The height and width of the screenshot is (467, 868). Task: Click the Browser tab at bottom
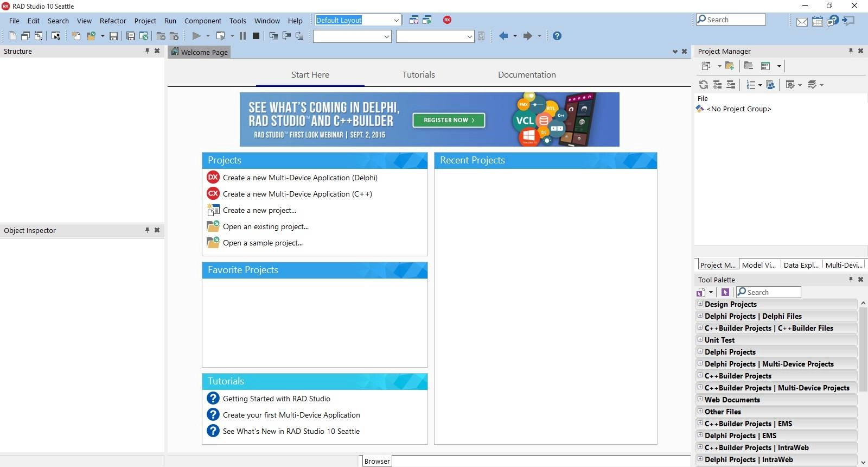pyautogui.click(x=377, y=461)
